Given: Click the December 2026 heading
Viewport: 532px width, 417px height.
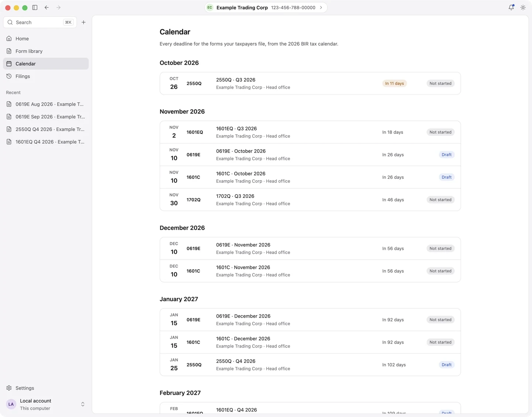Looking at the screenshot, I should [x=182, y=228].
